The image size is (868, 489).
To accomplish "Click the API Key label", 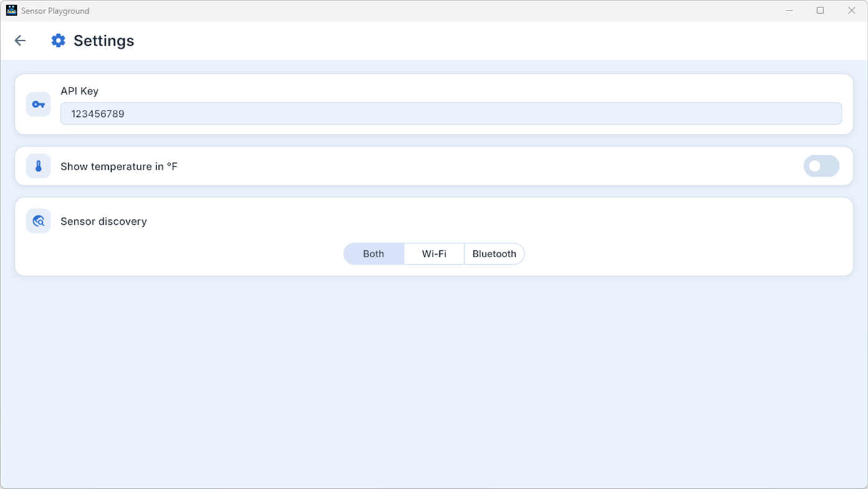I will click(x=80, y=91).
